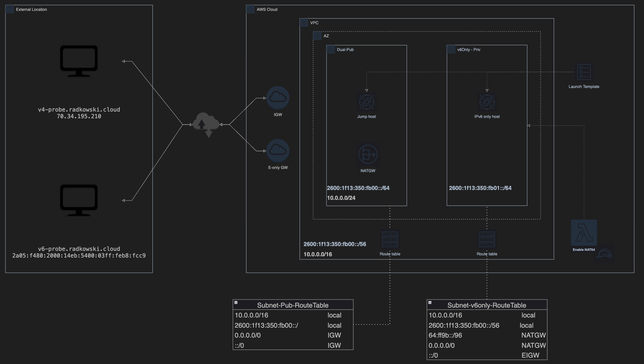Click the EIGW route target
This screenshot has width=644, height=364.
(530, 355)
